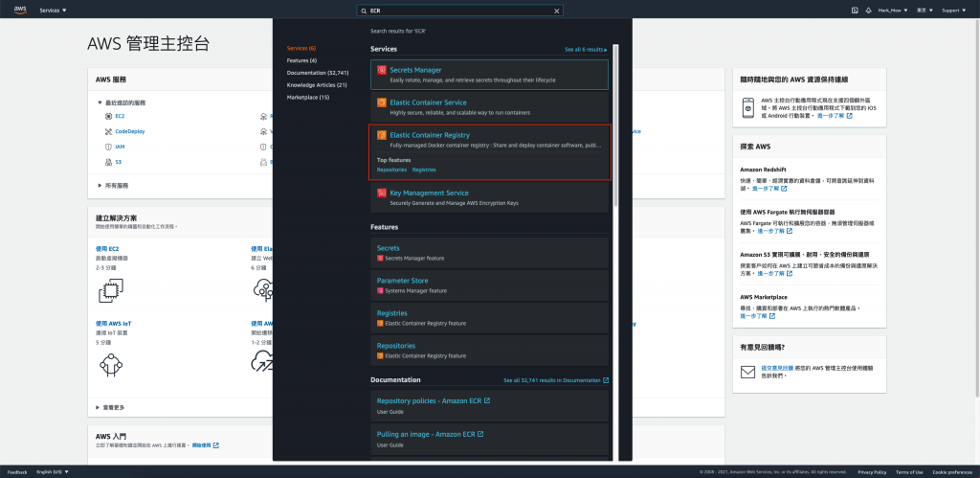Image resolution: width=980 pixels, height=478 pixels.
Task: Click the search results panel scrollbar
Action: coord(615,125)
